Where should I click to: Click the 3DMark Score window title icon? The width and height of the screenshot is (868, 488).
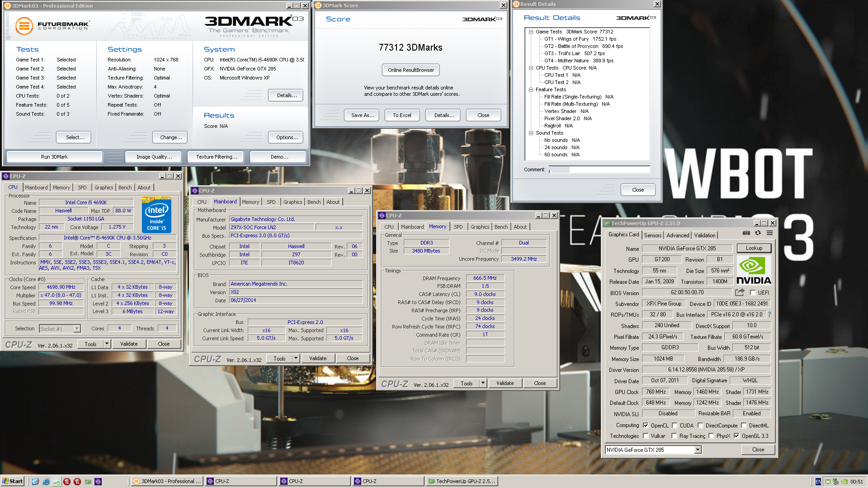(318, 5)
